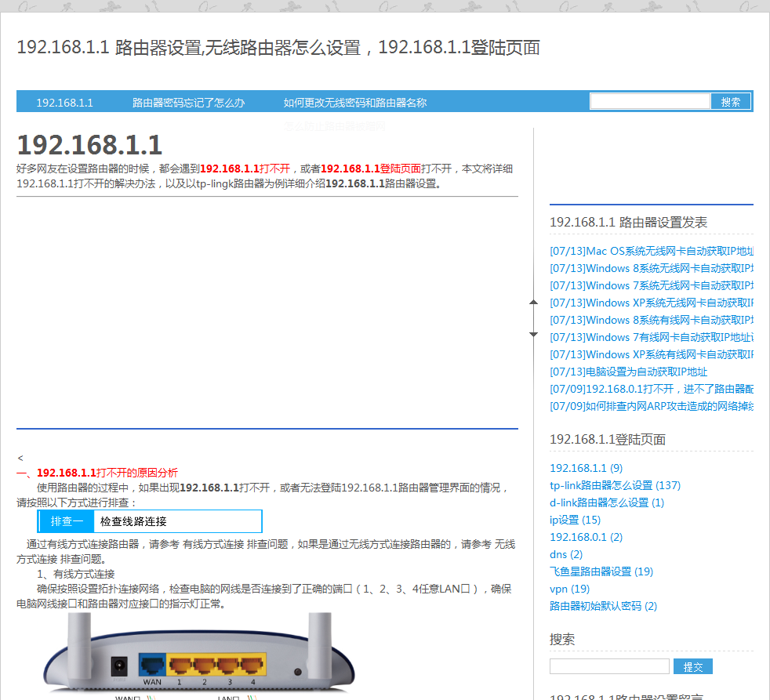
Task: Click the 检查线路连接 text box
Action: (x=178, y=521)
